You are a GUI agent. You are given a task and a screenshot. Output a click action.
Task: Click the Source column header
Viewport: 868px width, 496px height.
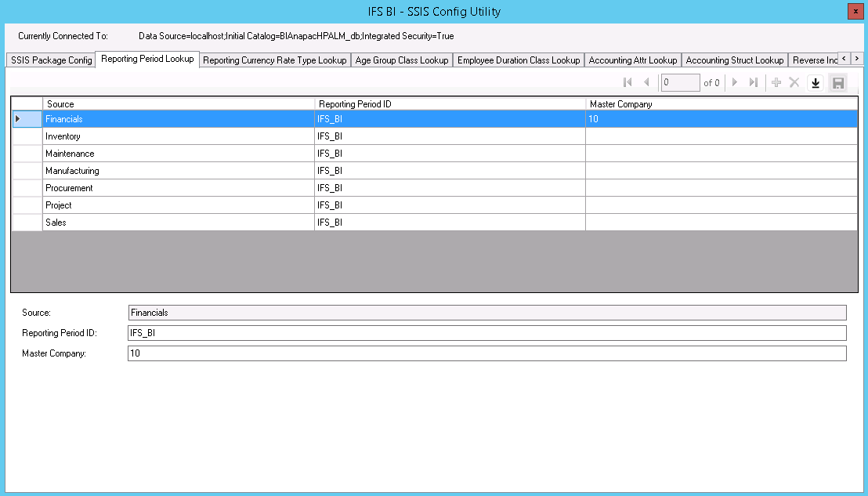pyautogui.click(x=179, y=103)
